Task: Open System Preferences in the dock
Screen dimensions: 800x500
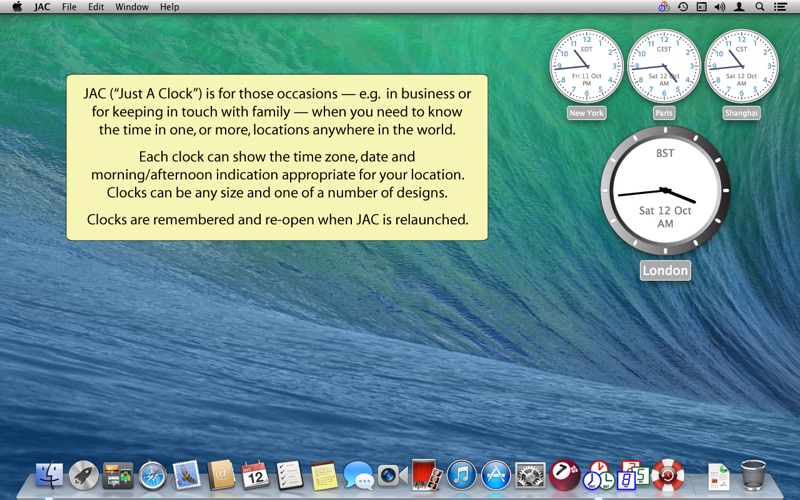Action: point(530,474)
